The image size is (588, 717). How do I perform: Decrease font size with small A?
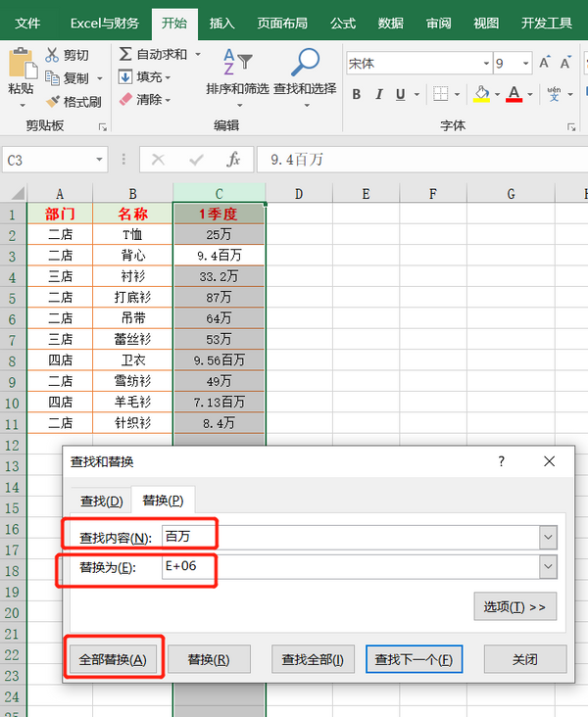(x=566, y=63)
